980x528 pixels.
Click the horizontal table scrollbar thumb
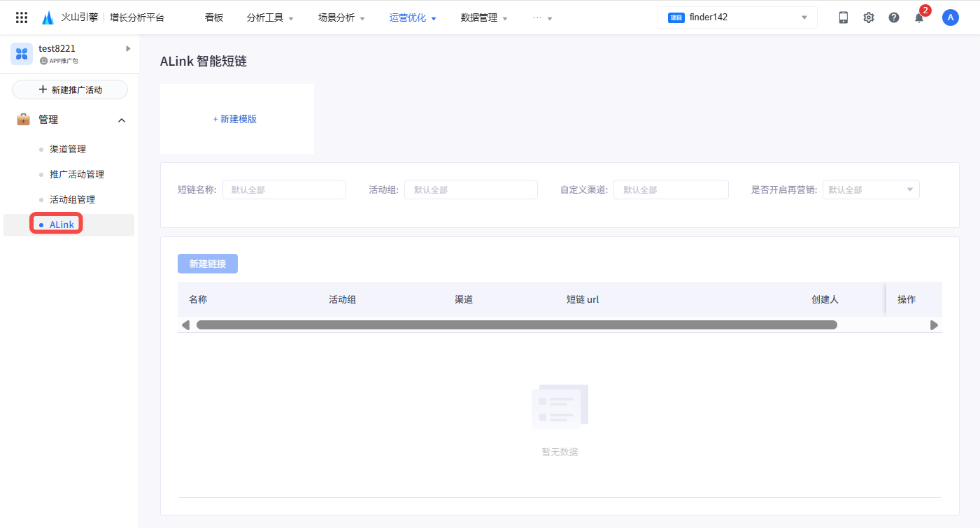[x=516, y=325]
